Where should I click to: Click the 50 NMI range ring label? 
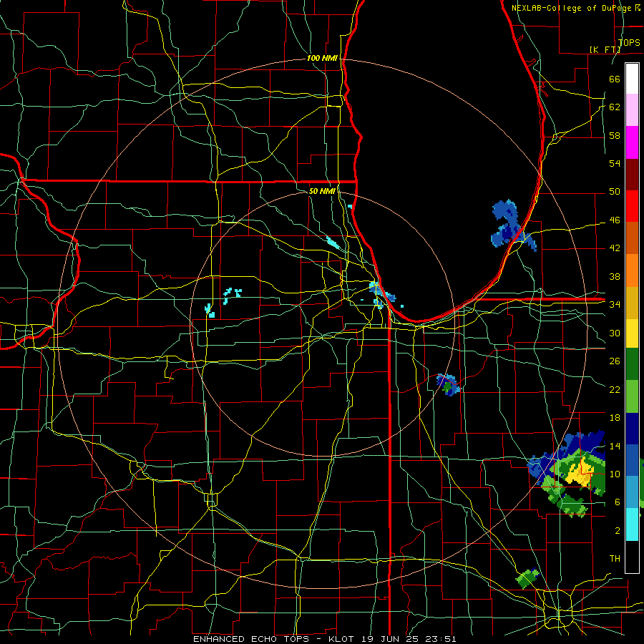321,191
